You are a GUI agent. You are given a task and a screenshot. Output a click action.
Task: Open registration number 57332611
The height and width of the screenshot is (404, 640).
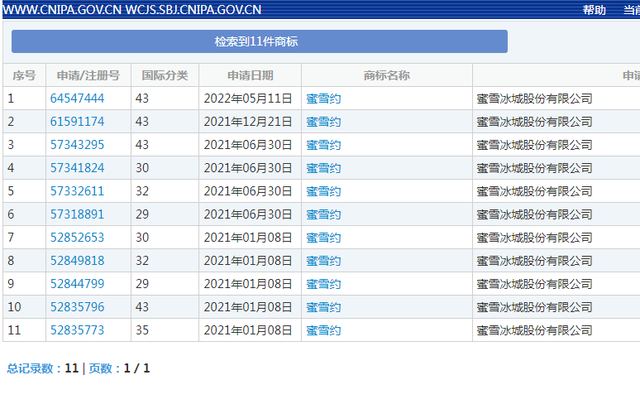coord(77,191)
